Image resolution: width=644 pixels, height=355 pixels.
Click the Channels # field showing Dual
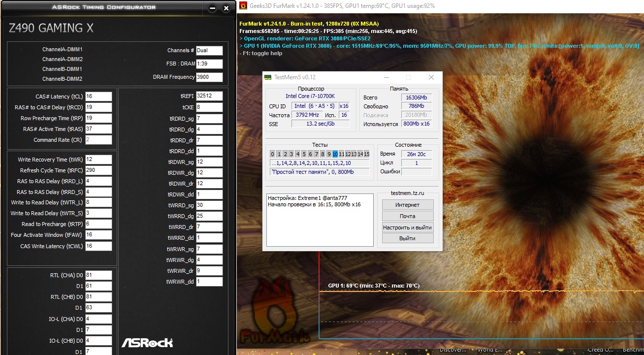pos(209,51)
